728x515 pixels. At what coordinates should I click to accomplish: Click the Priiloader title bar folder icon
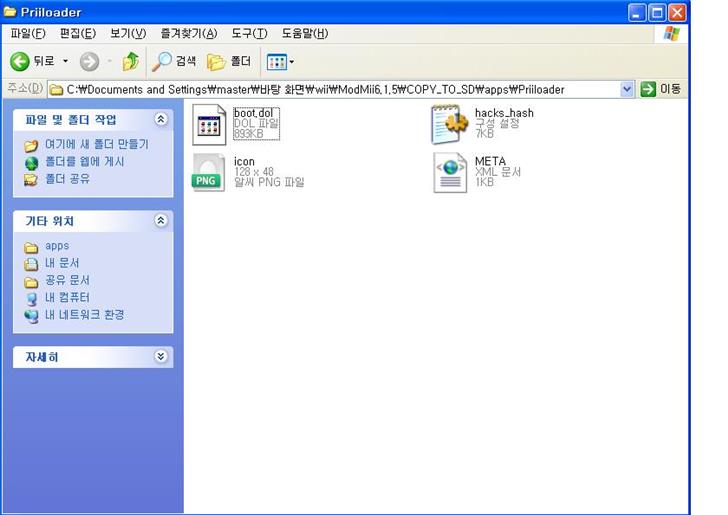pos(10,11)
